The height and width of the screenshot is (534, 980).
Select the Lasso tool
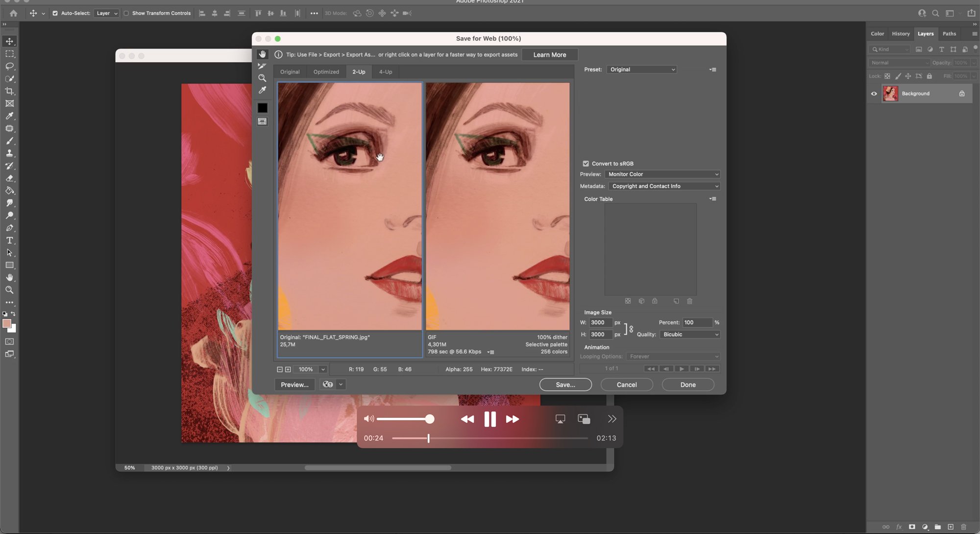click(9, 66)
